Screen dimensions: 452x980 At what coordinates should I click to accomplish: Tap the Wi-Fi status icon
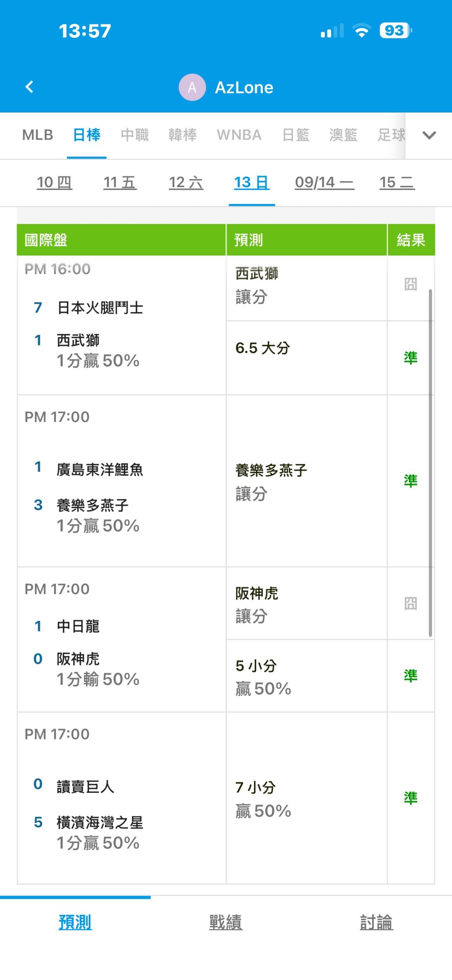[362, 31]
